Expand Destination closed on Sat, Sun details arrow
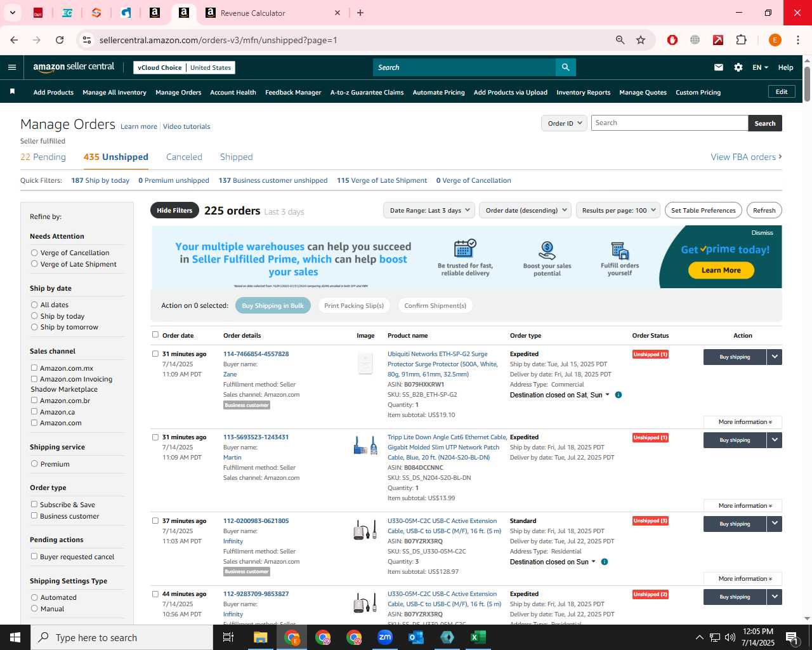 [x=607, y=395]
